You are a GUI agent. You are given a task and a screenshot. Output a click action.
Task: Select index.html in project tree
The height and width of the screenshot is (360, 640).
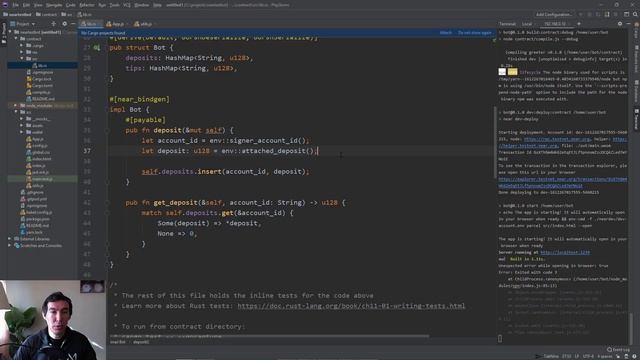39,159
